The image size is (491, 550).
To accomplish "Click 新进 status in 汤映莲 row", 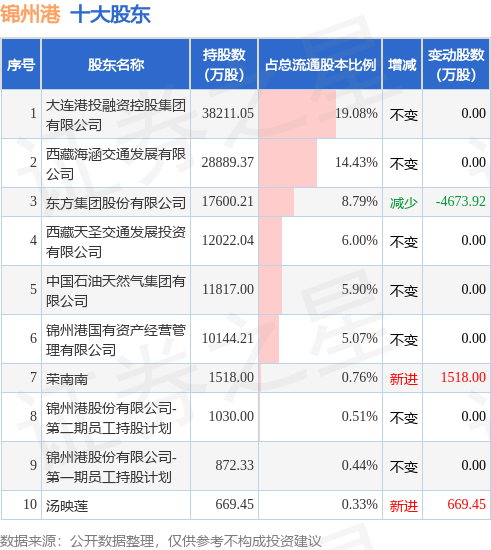I will (404, 506).
